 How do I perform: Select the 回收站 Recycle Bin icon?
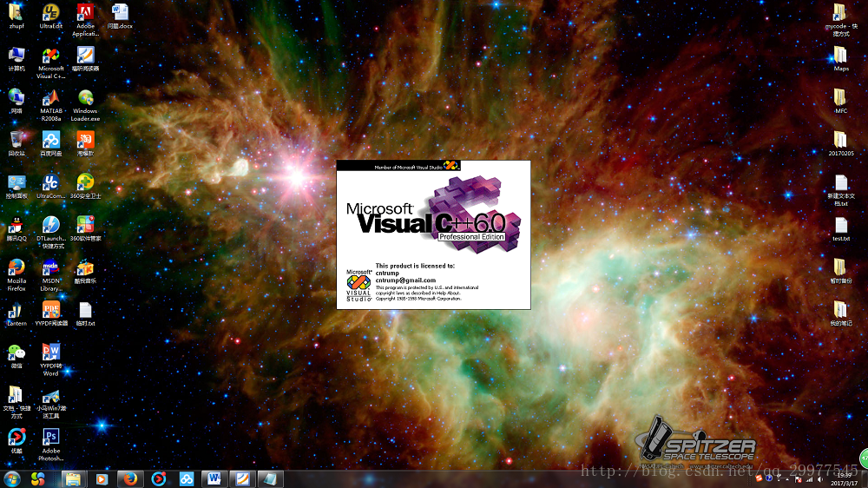(x=16, y=143)
